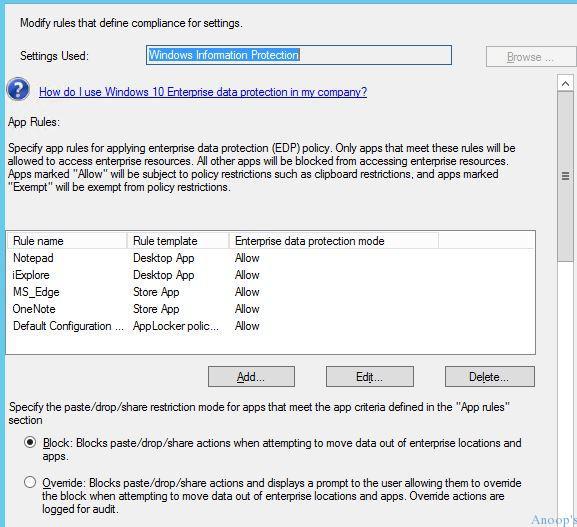The height and width of the screenshot is (527, 577).
Task: Select the MS_Edge rule row
Action: (270, 292)
